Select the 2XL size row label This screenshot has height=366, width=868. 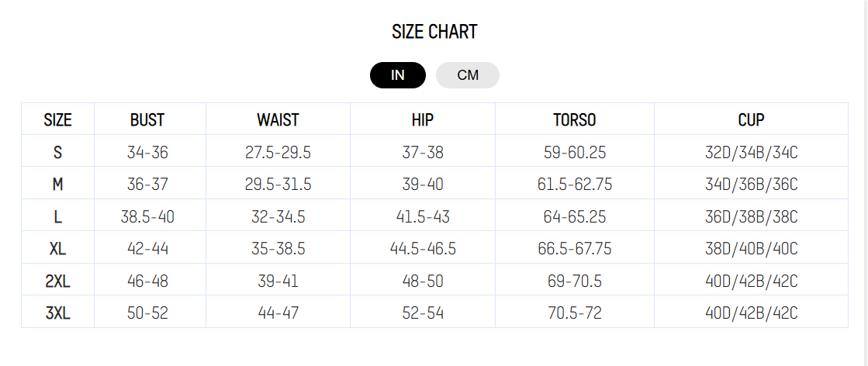tap(58, 281)
